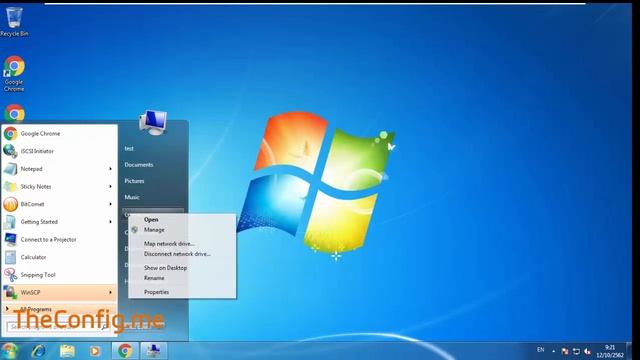Launch the Snipping Tool
The image size is (640, 360).
click(x=59, y=275)
